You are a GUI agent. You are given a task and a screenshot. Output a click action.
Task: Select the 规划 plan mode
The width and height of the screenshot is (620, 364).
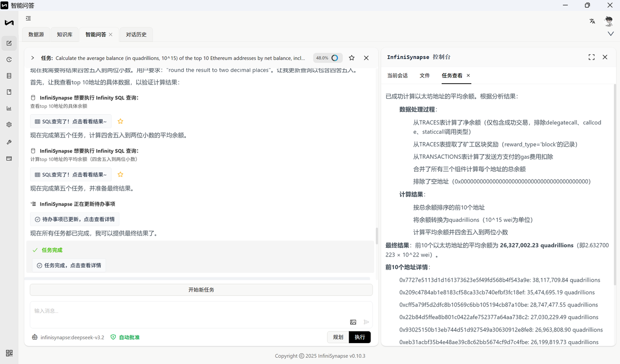[338, 337]
